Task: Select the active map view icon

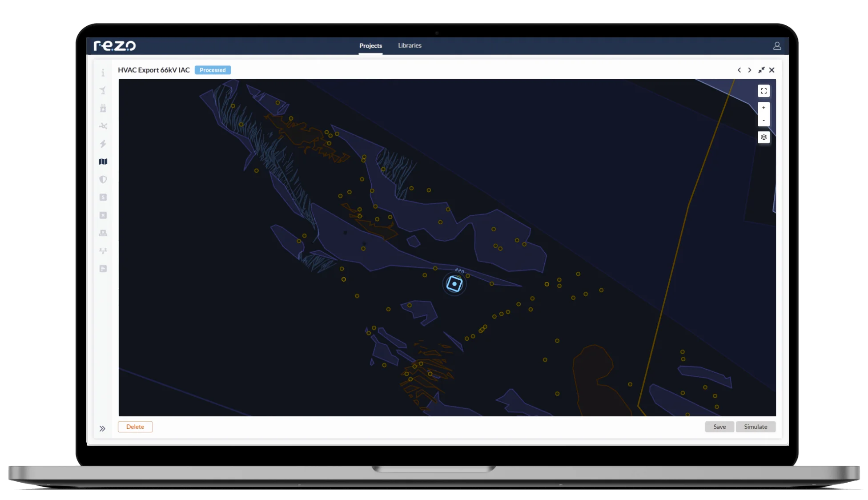Action: point(103,161)
